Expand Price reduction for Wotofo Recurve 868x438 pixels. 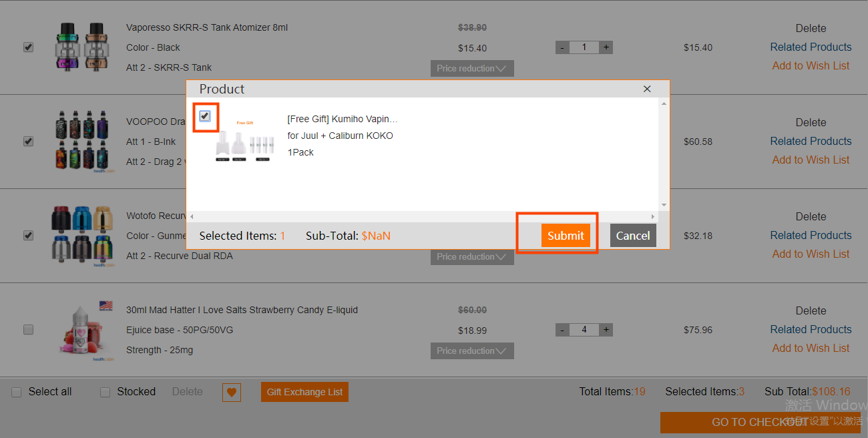pyautogui.click(x=472, y=257)
